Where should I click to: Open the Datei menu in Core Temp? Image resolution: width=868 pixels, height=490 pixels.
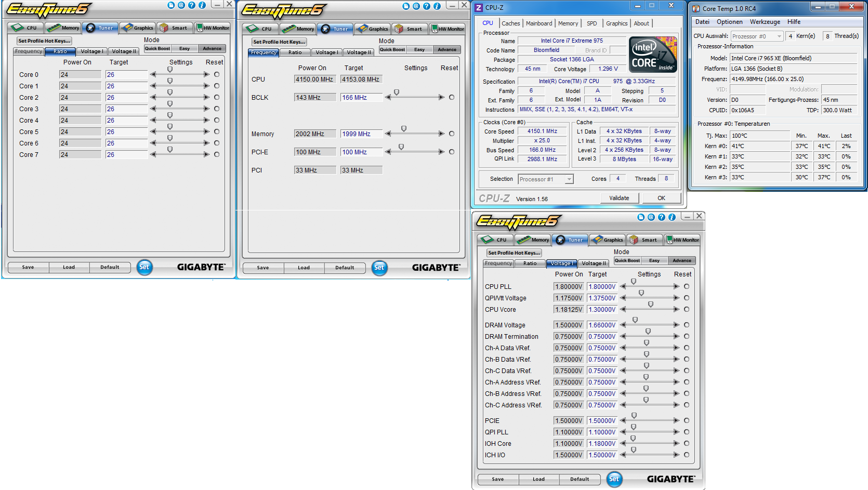(x=702, y=22)
